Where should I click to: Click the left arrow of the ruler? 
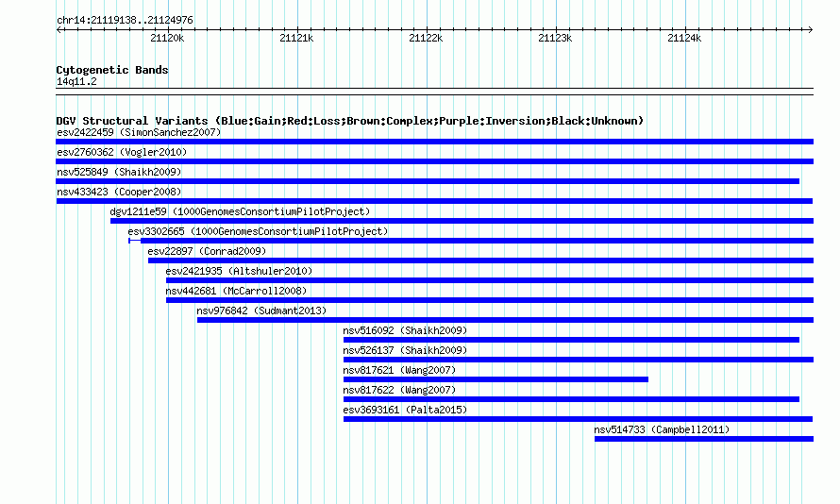[59, 30]
